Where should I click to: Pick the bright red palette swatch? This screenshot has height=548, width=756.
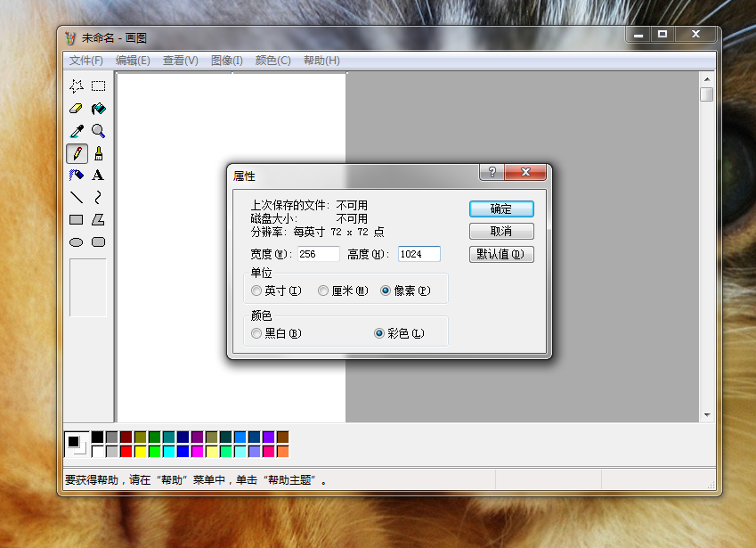click(126, 452)
